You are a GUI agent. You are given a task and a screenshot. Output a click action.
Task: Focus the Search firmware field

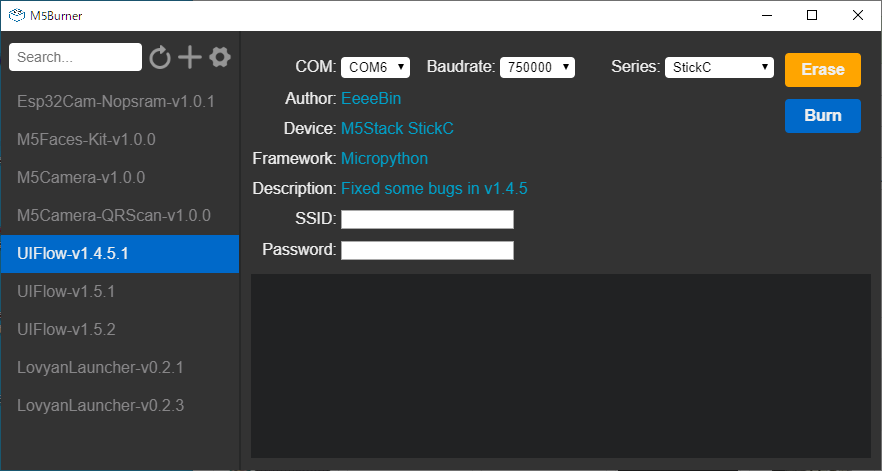click(x=75, y=57)
